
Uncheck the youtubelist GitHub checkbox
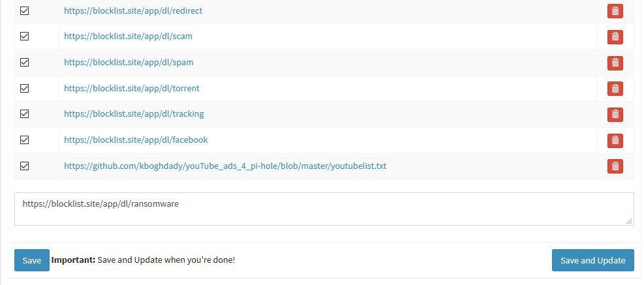click(x=25, y=166)
